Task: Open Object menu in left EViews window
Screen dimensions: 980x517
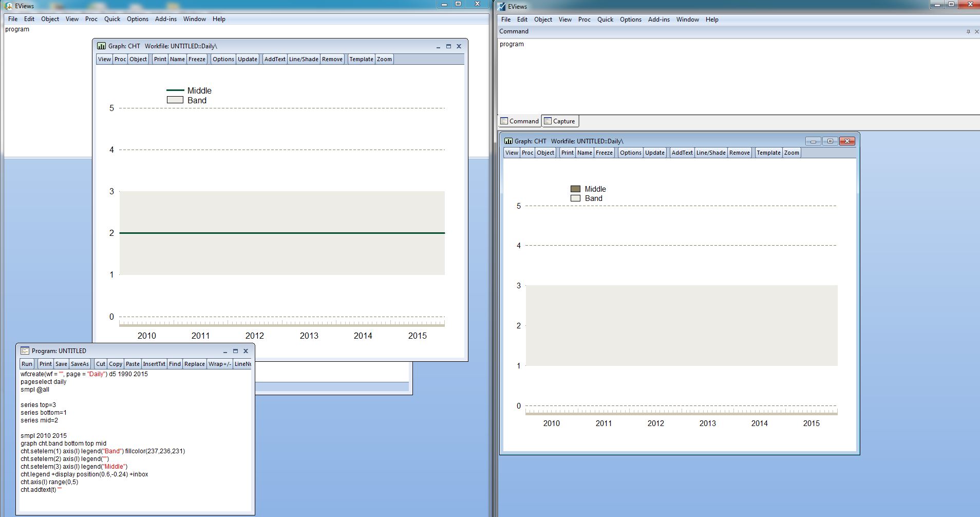Action: pyautogui.click(x=50, y=19)
